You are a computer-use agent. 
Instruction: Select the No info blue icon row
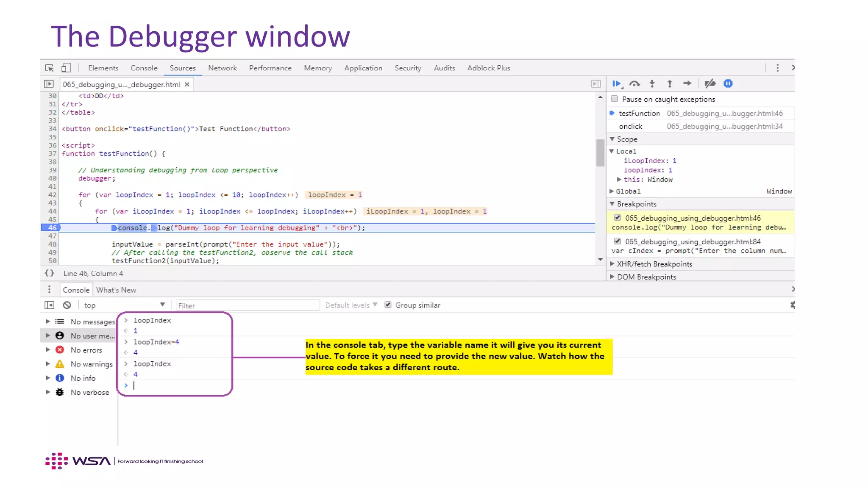tap(79, 378)
